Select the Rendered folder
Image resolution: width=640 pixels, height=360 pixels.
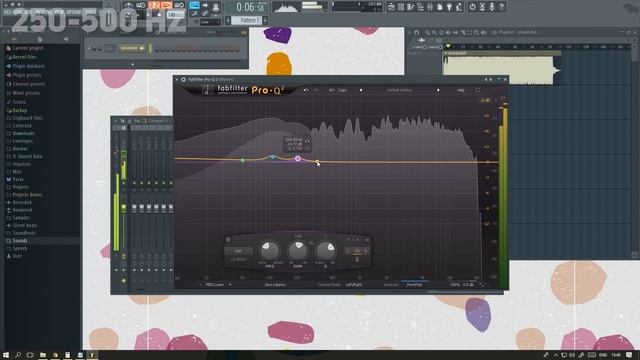(x=19, y=210)
